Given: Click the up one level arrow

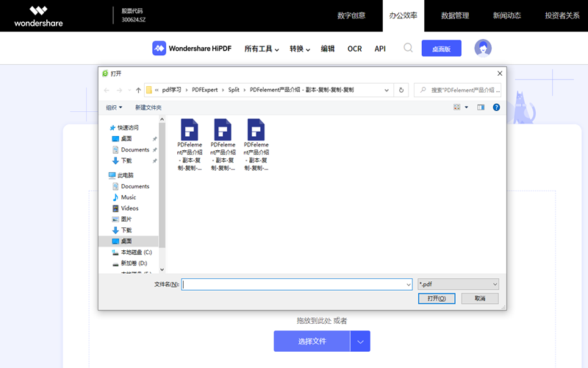Looking at the screenshot, I should click(x=138, y=90).
